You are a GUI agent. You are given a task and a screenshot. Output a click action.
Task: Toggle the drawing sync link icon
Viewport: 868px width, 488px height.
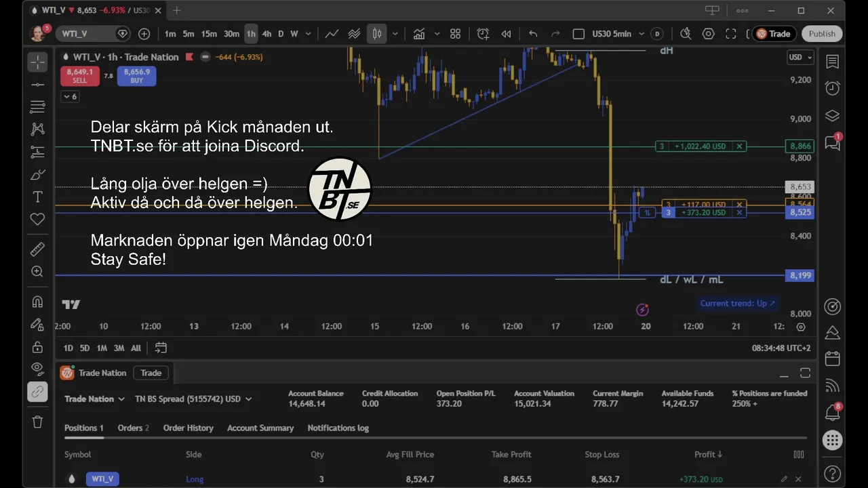37,391
